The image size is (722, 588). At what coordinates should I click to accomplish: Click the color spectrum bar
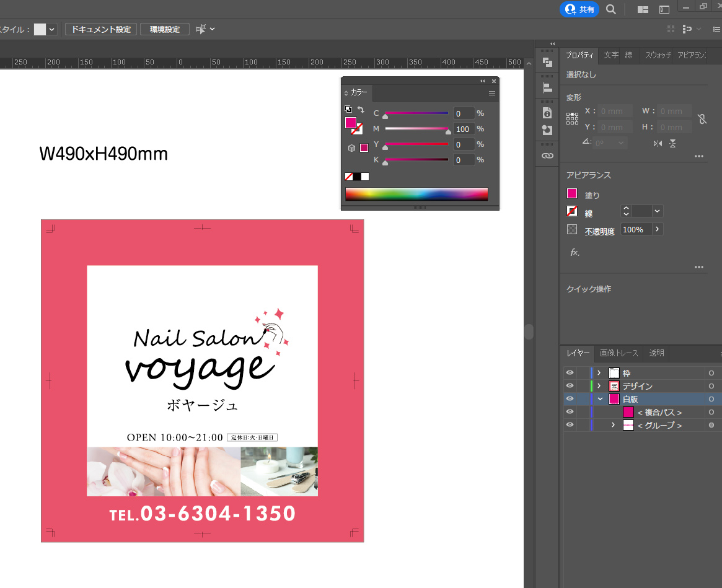pyautogui.click(x=416, y=194)
